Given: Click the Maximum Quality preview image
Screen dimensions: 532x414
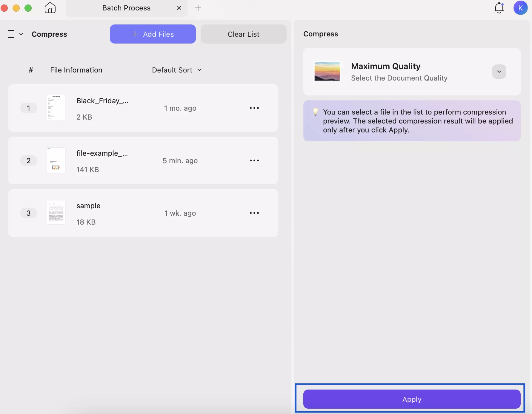Looking at the screenshot, I should pos(327,72).
